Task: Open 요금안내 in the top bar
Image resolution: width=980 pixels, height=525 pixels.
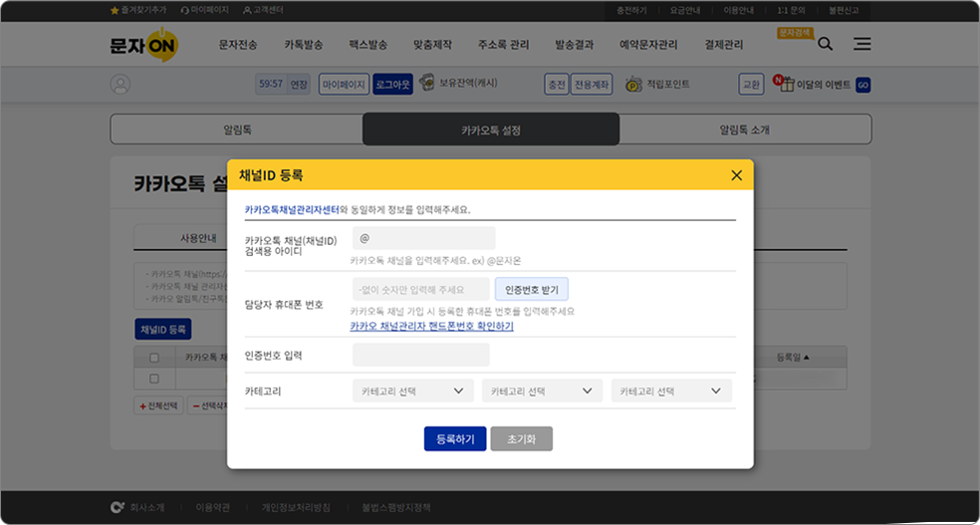Action: click(685, 11)
